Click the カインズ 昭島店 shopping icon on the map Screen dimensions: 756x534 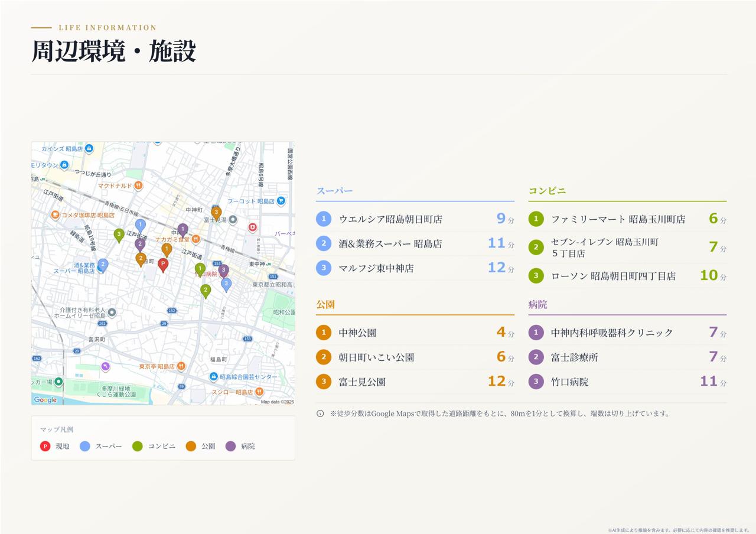pyautogui.click(x=89, y=148)
